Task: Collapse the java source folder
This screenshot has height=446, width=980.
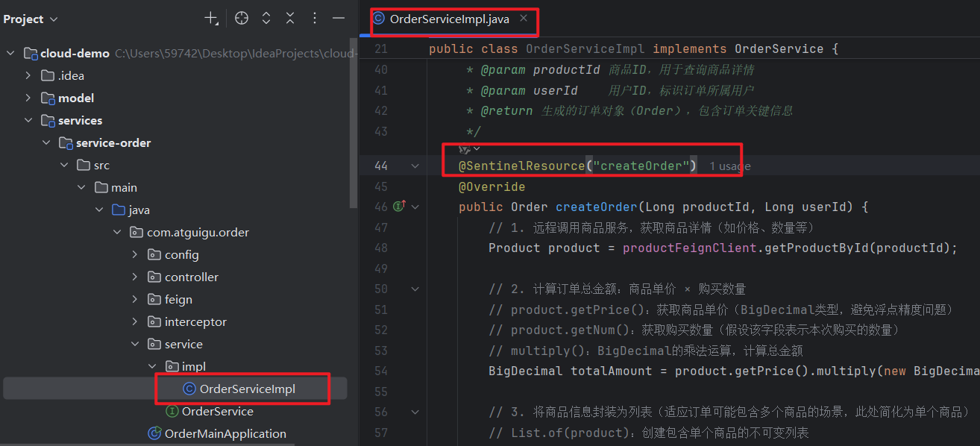Action: point(99,210)
